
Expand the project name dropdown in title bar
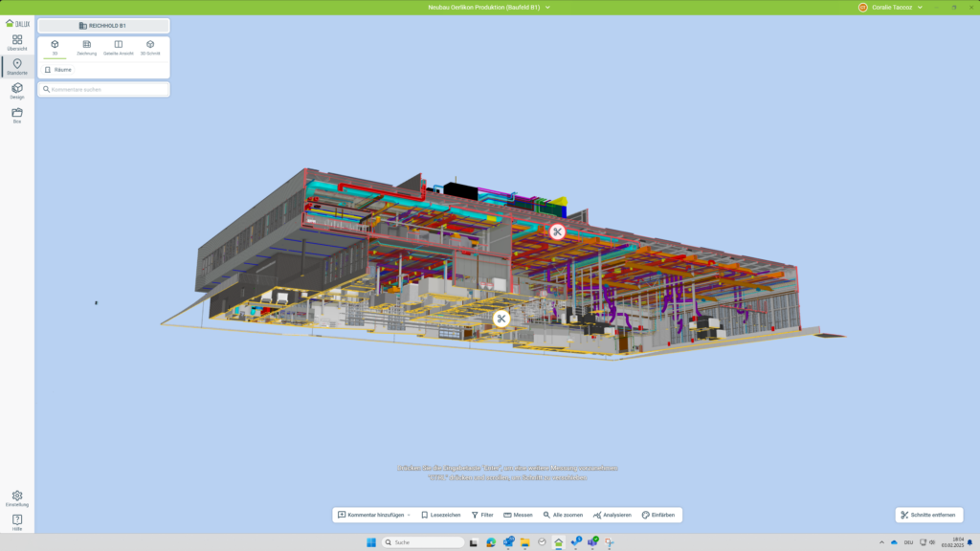pyautogui.click(x=547, y=7)
